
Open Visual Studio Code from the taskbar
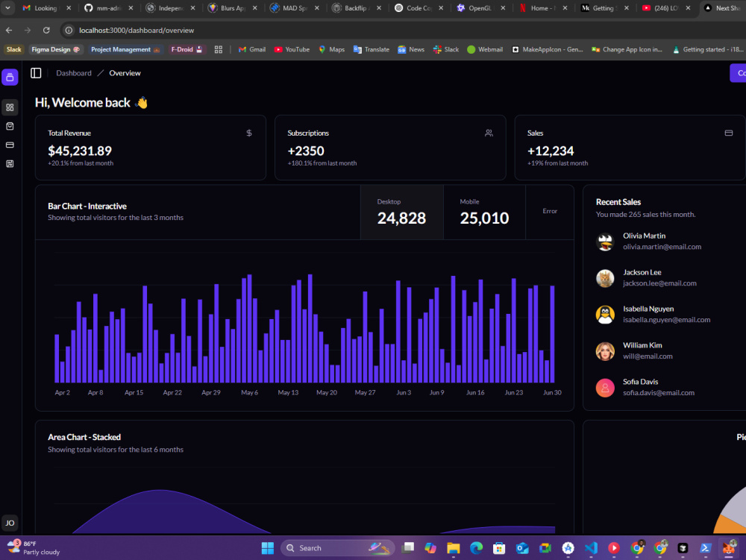[x=591, y=548]
